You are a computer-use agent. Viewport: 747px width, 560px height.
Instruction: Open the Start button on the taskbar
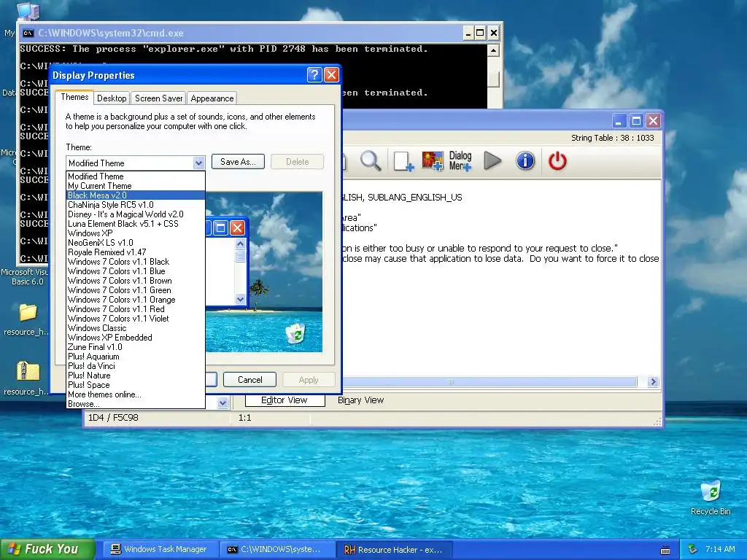(47, 549)
